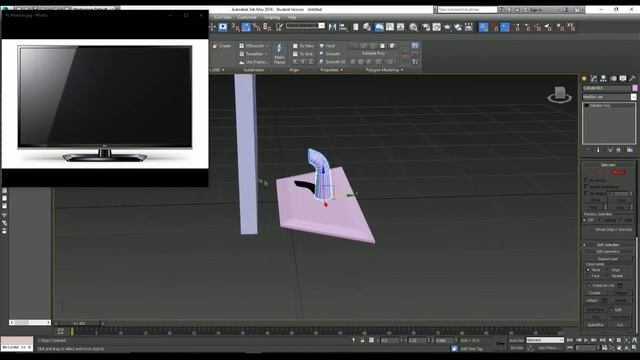Click the Pin Stack icon
Viewport: 640px width, 360px height.
point(588,150)
